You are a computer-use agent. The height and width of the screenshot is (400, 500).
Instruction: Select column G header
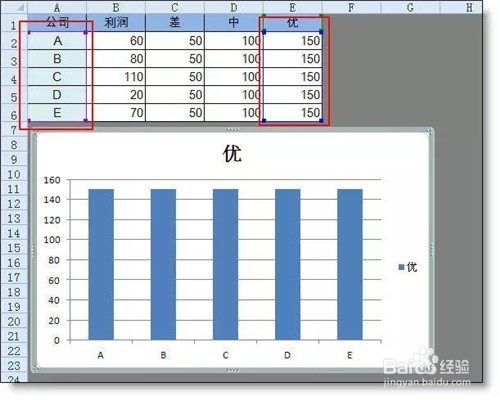410,7
